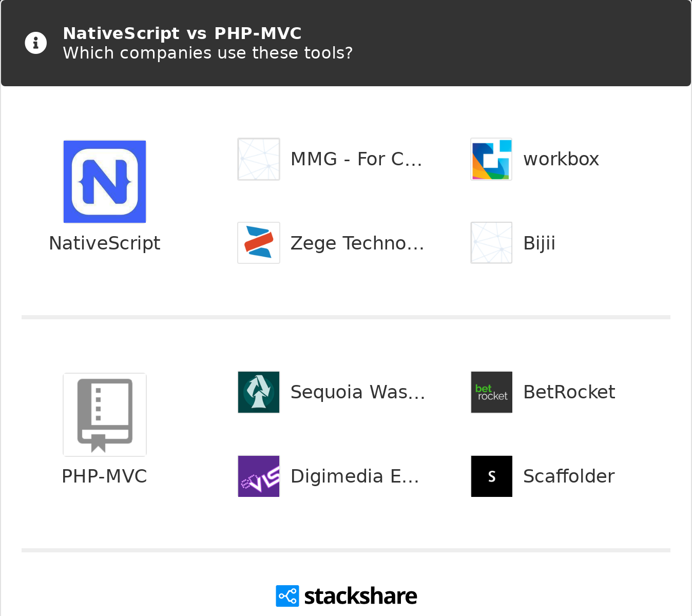Click the PHP-MVC book icon
Viewport: 692px width, 616px height.
pos(105,415)
